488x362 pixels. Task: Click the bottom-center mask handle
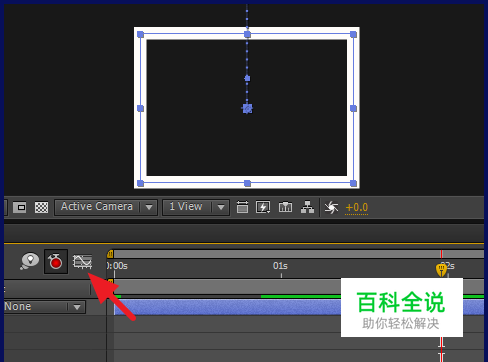point(247,183)
